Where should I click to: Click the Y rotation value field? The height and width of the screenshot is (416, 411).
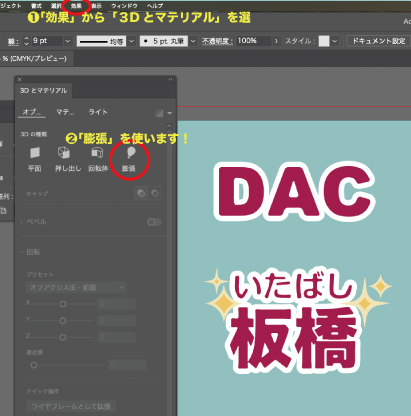click(116, 321)
